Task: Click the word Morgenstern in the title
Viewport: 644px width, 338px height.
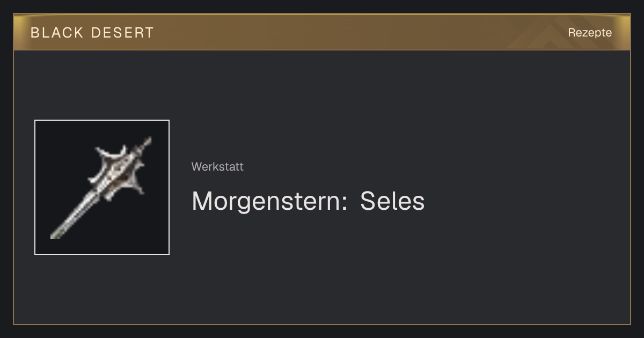Action: pos(269,201)
